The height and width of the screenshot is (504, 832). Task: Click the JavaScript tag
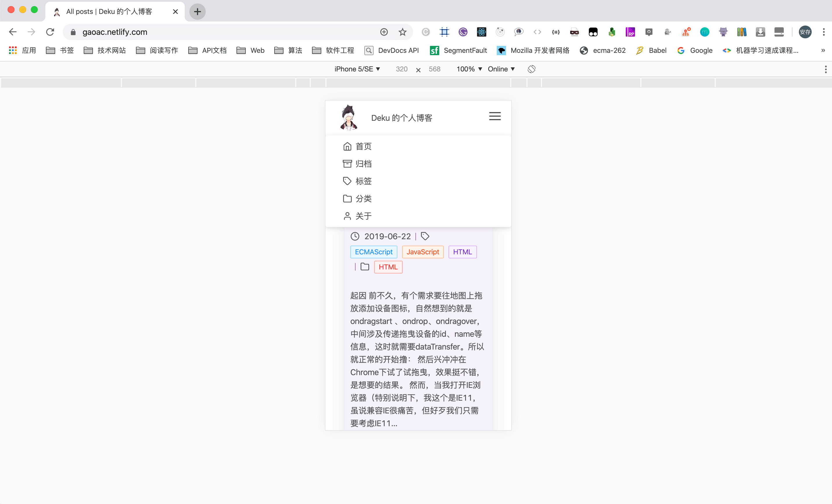tap(422, 252)
